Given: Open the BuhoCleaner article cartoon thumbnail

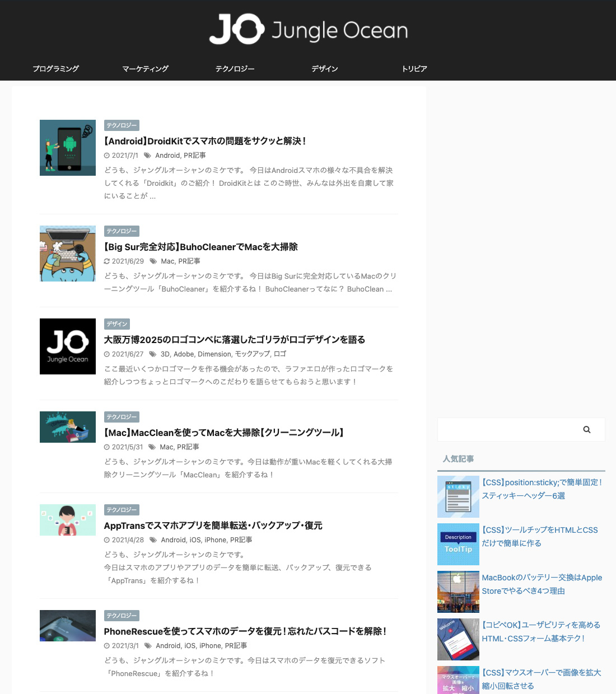Looking at the screenshot, I should (x=68, y=254).
